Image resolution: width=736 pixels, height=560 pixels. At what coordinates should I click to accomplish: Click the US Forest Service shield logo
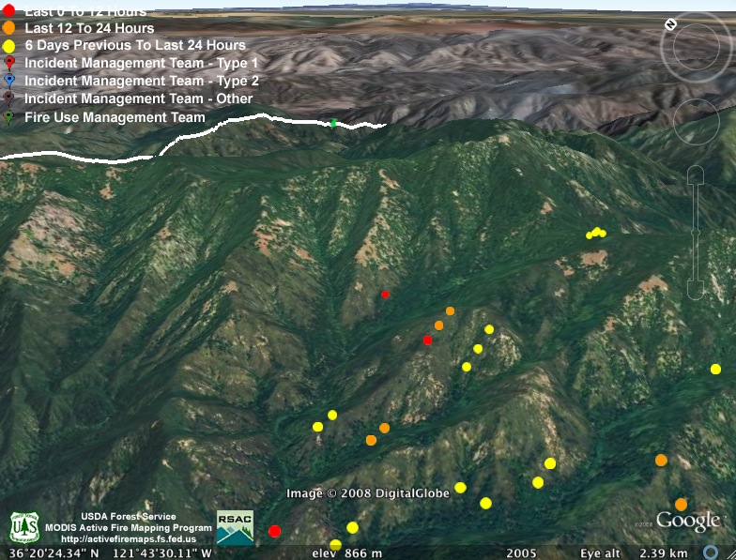24,528
